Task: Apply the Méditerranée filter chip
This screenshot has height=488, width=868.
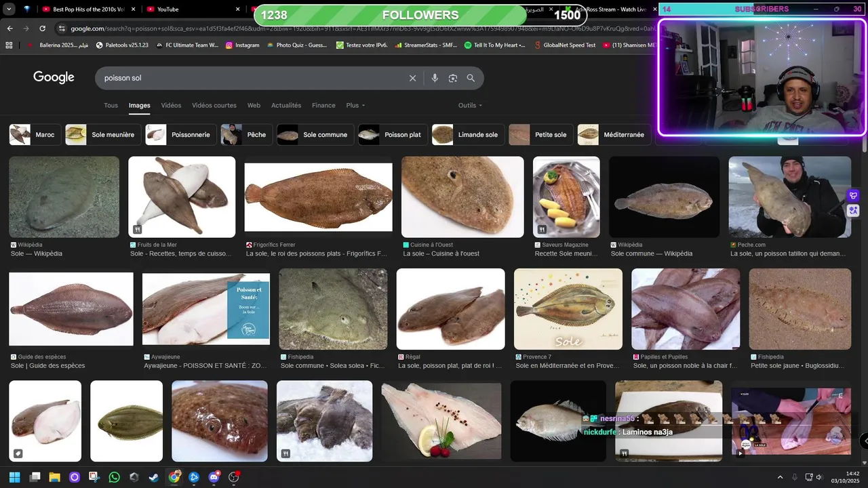Action: point(614,134)
